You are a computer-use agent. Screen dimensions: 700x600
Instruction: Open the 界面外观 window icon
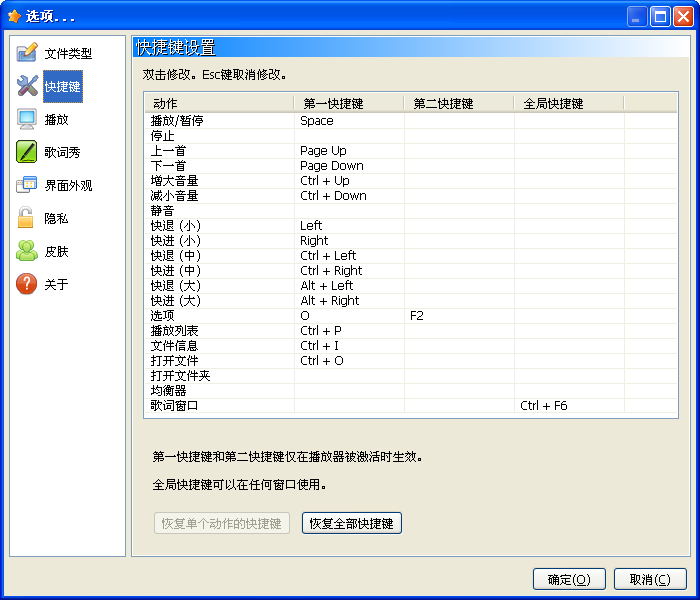(x=27, y=185)
